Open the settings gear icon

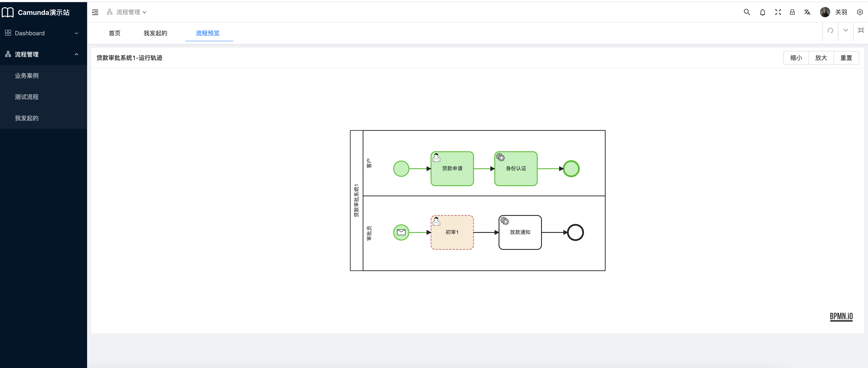click(860, 12)
